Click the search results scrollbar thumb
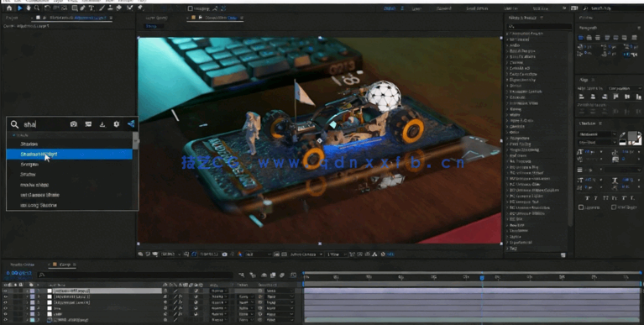Screen dimensions: 644x325 (135, 141)
